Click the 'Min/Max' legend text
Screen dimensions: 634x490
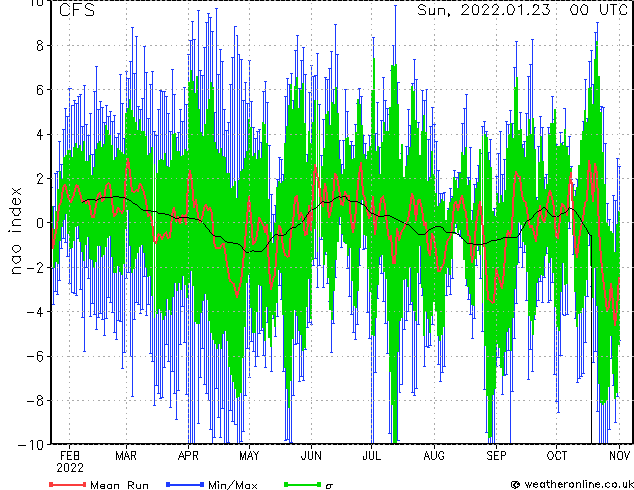(232, 485)
